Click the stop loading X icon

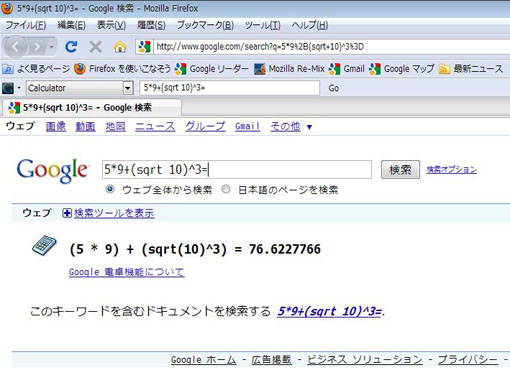[95, 47]
